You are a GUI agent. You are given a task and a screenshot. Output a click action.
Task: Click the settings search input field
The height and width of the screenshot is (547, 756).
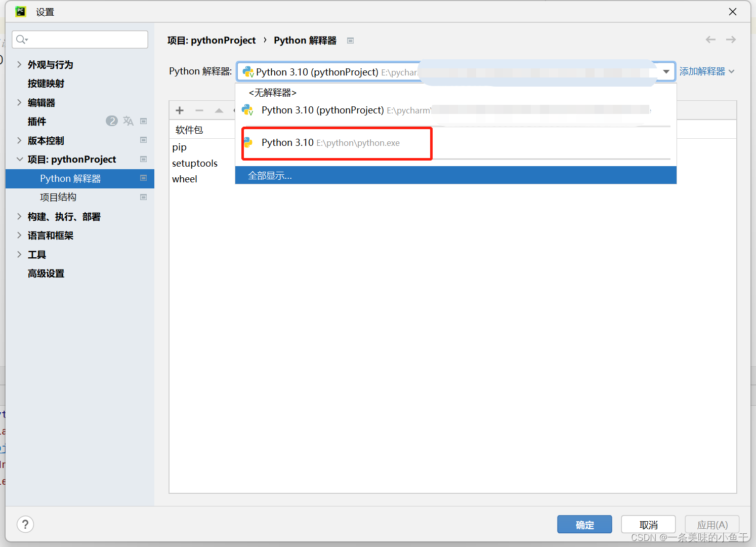80,40
